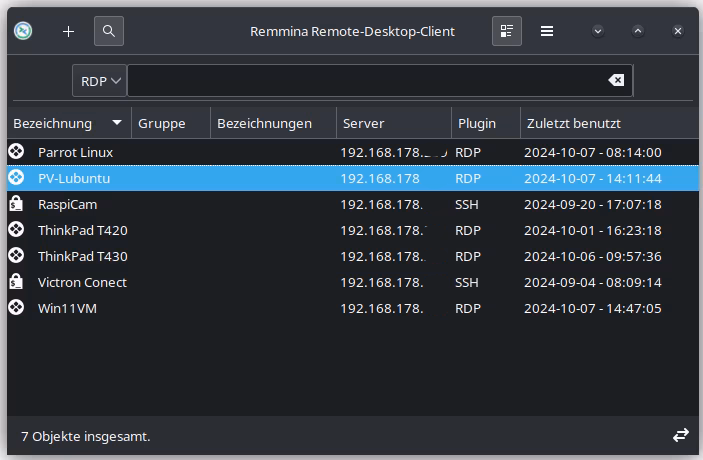
Task: Select the Parrot Linux connection name
Action: coord(75,152)
